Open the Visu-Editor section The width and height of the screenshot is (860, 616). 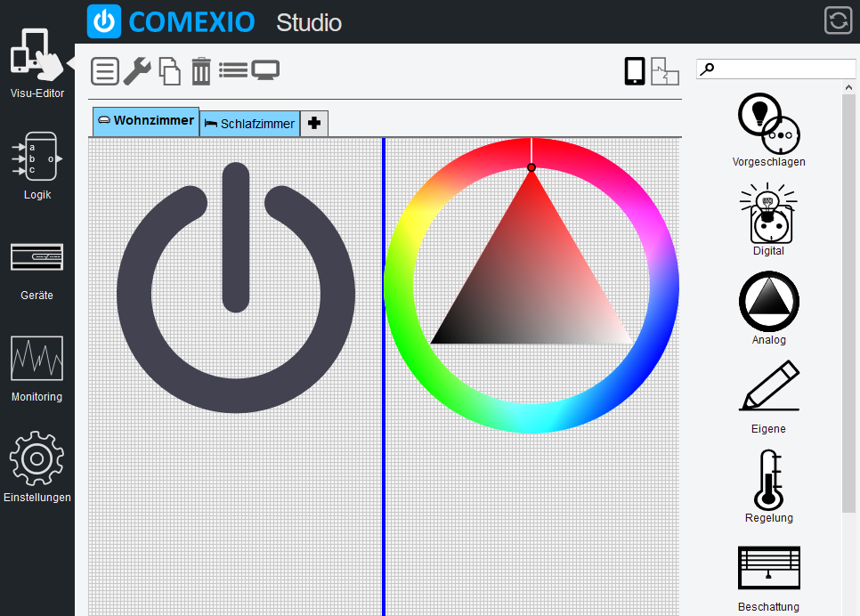point(37,63)
